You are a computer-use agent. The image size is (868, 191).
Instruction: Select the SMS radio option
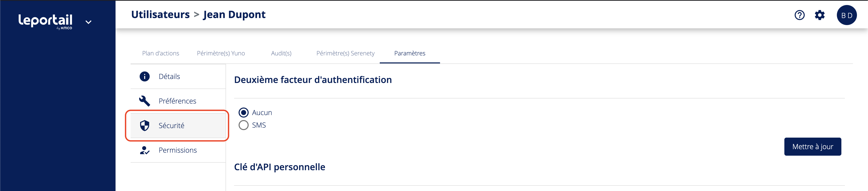tap(243, 125)
